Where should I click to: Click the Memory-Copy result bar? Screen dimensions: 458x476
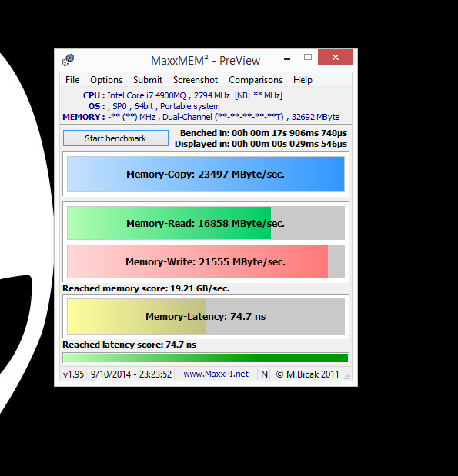pyautogui.click(x=206, y=175)
